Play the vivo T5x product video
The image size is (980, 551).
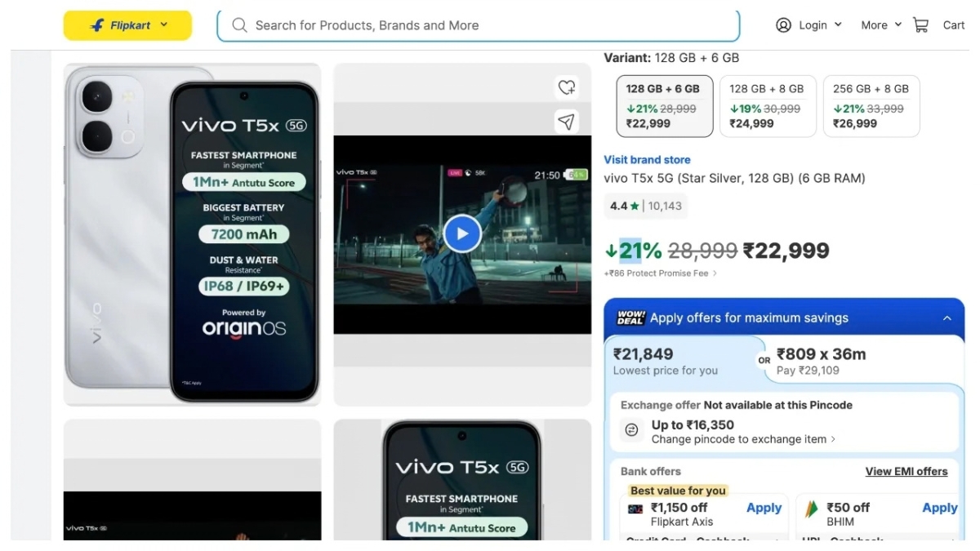coord(462,233)
